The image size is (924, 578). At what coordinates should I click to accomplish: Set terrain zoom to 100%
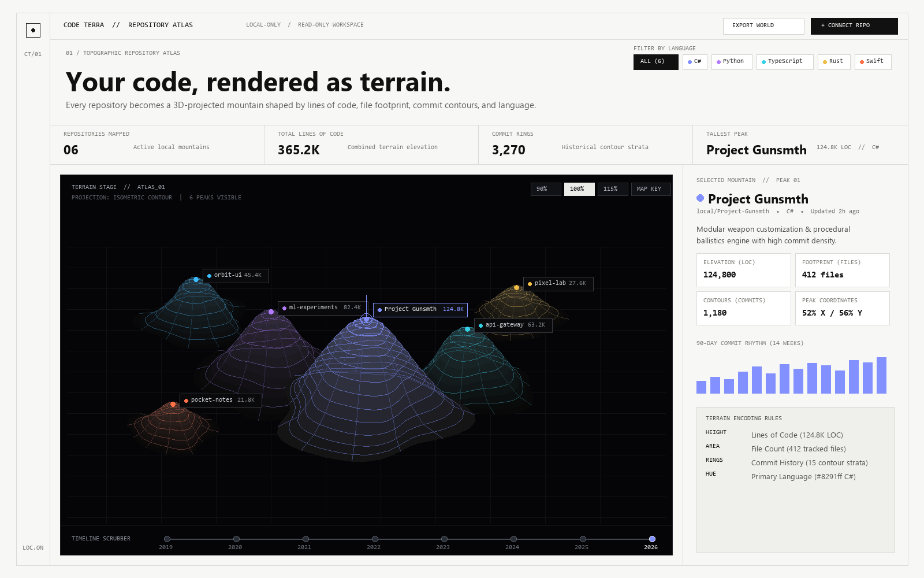pos(579,189)
